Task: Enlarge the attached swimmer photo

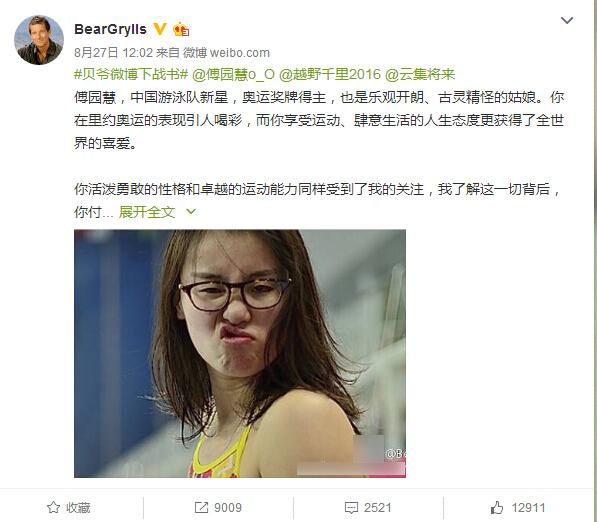Action: tap(240, 353)
